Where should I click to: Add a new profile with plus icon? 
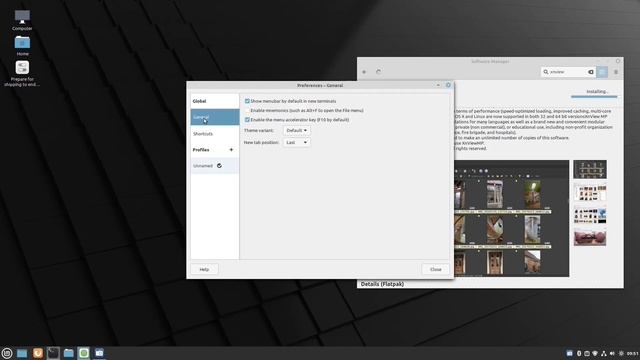231,150
